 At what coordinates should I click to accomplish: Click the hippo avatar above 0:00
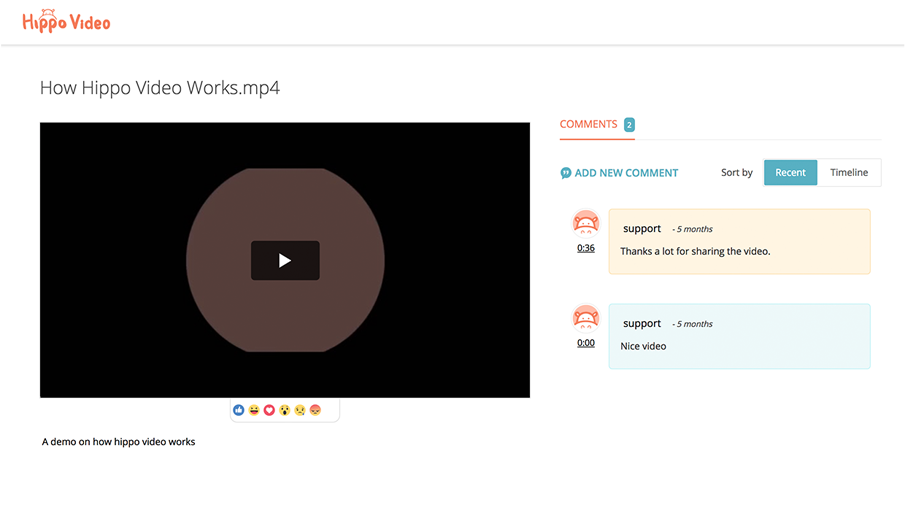pyautogui.click(x=586, y=319)
